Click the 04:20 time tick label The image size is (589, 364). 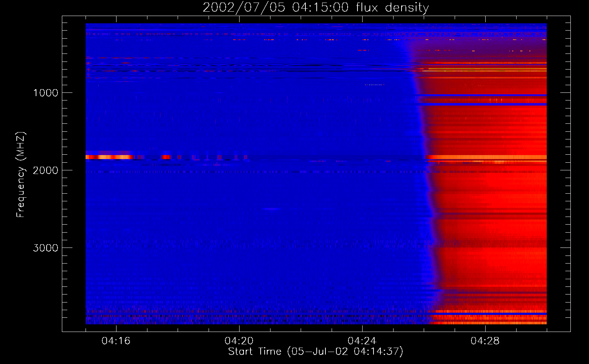pyautogui.click(x=239, y=341)
